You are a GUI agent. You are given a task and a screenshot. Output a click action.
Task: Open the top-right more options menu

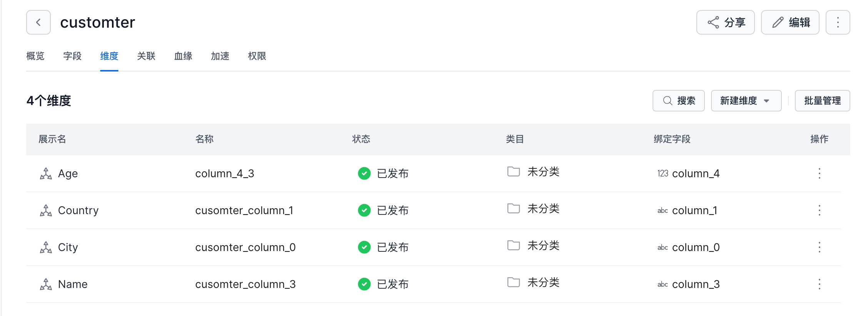[x=838, y=22]
